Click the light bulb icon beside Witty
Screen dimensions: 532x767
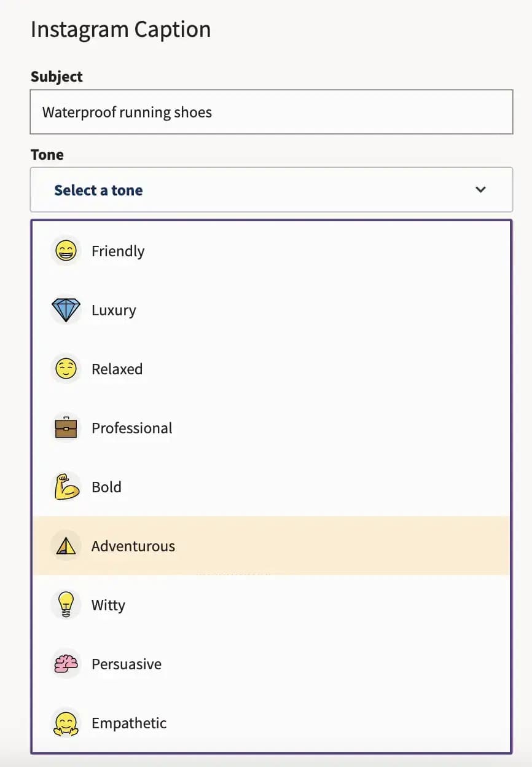(66, 605)
